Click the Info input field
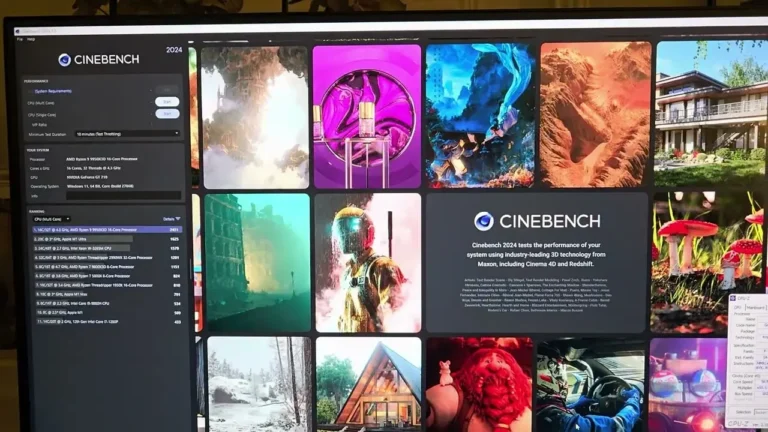 pyautogui.click(x=123, y=195)
